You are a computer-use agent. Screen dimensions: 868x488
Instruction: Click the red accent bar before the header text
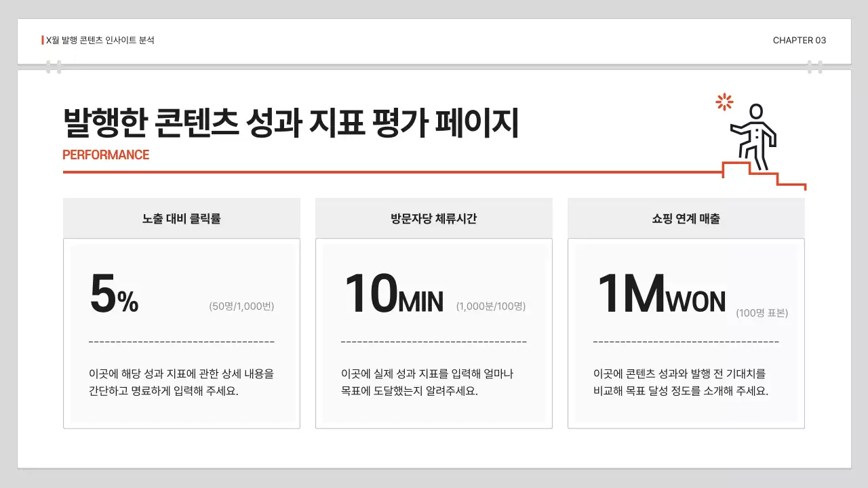41,39
